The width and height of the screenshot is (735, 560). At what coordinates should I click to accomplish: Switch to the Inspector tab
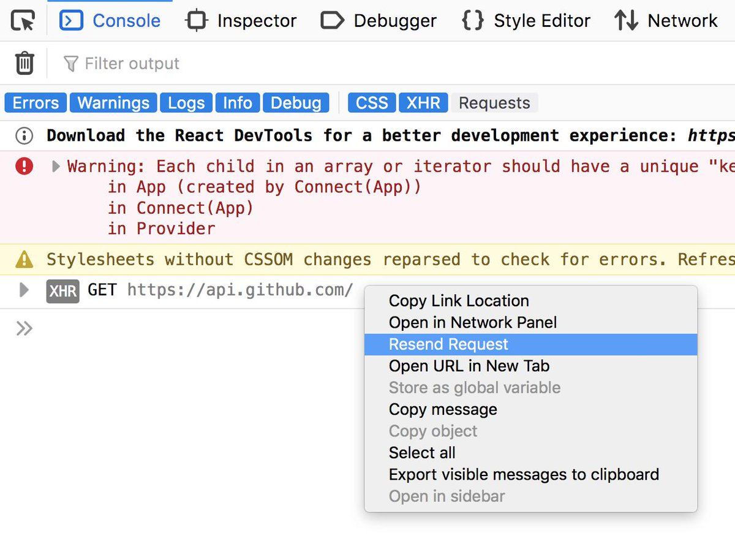(x=241, y=21)
